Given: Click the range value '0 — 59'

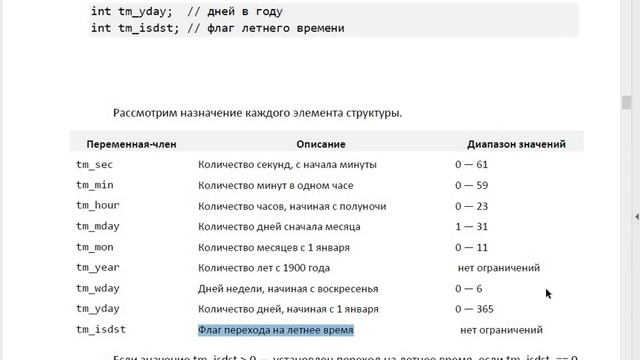Looking at the screenshot, I should pos(471,185).
